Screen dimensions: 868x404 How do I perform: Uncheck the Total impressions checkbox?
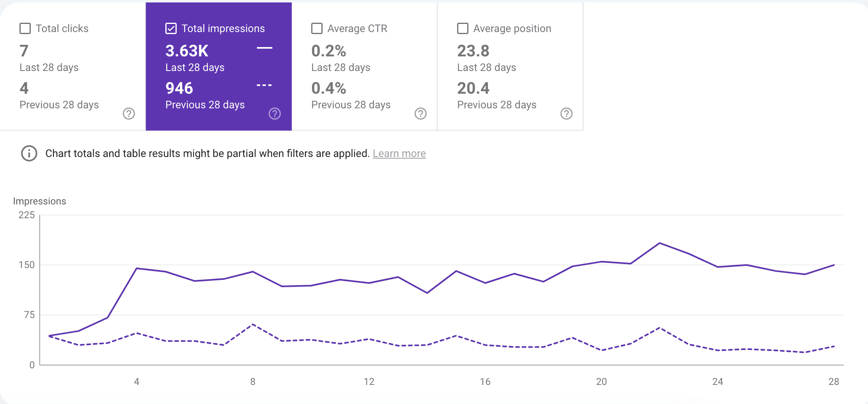pyautogui.click(x=171, y=28)
